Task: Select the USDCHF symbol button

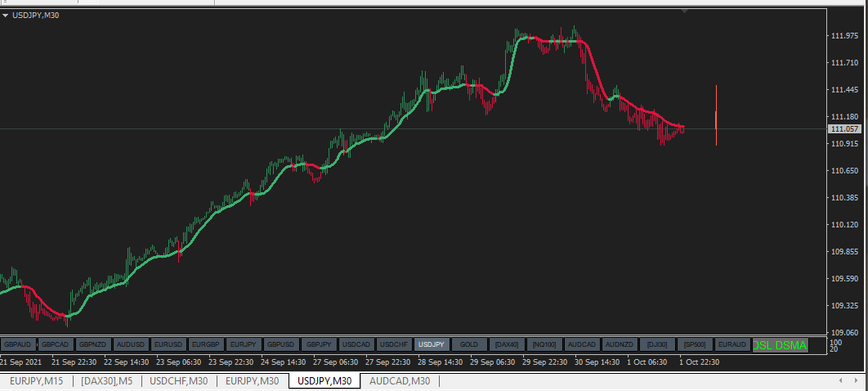Action: (x=394, y=345)
